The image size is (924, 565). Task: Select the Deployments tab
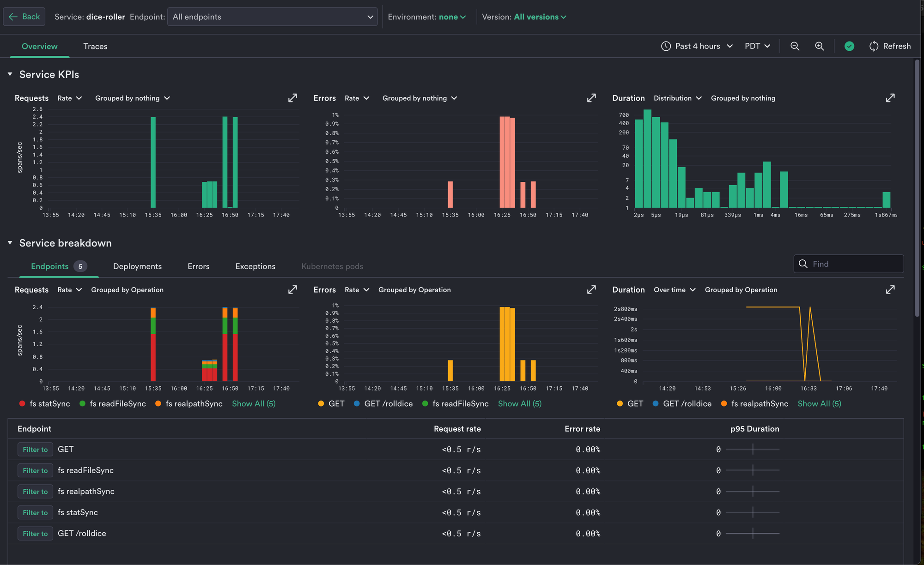click(137, 266)
